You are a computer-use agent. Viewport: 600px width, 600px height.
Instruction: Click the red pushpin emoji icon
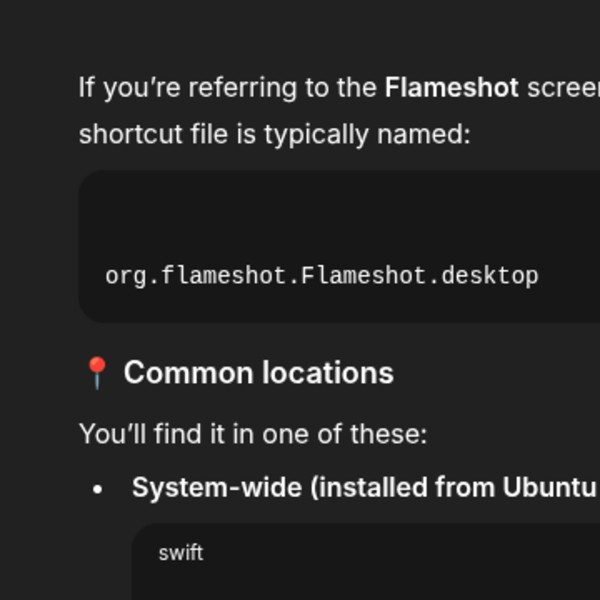pyautogui.click(x=96, y=373)
